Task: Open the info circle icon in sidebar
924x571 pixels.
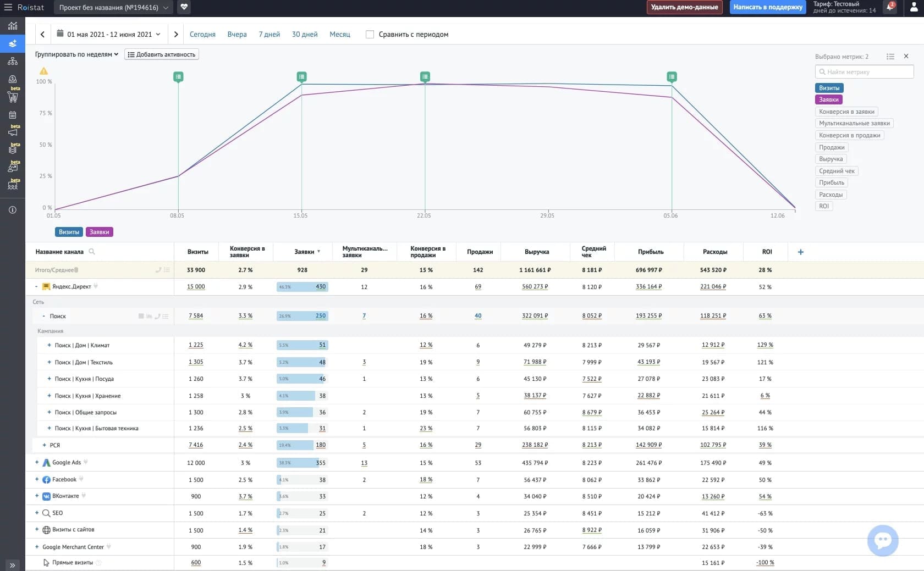Action: coord(13,210)
